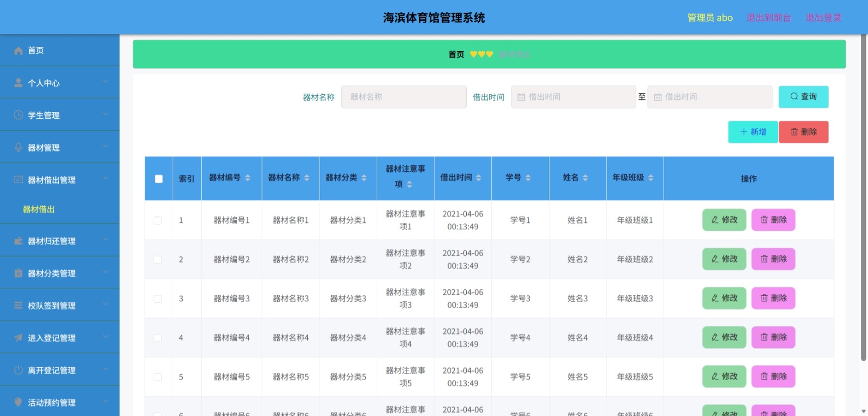The width and height of the screenshot is (868, 416).
Task: Click the cell 器材名称2
Action: click(x=290, y=259)
